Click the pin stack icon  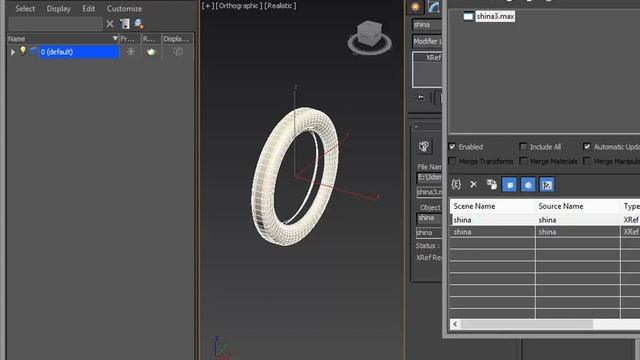click(x=420, y=98)
